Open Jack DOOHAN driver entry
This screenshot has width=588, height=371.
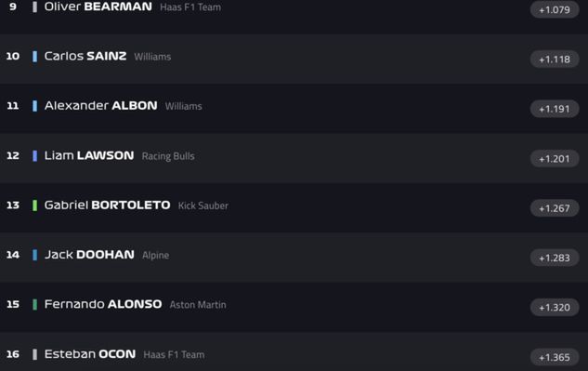(294, 258)
